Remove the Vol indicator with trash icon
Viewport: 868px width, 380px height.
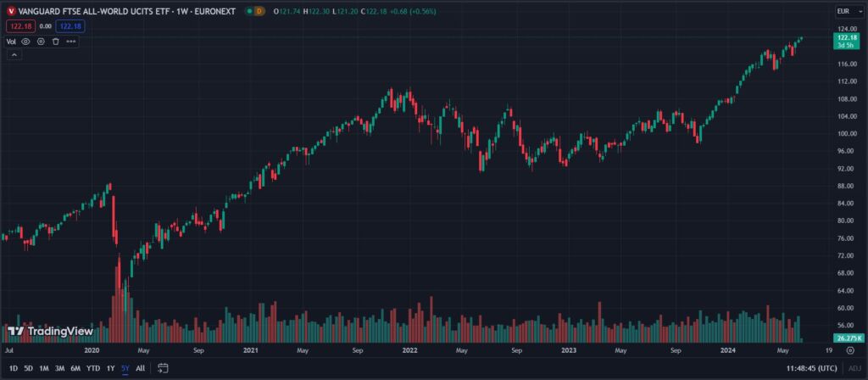pyautogui.click(x=55, y=41)
